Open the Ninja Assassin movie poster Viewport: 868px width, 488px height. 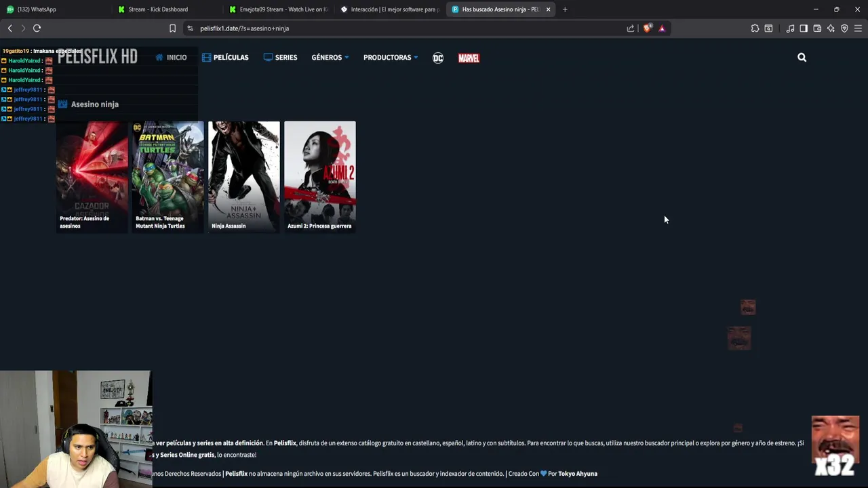tap(243, 177)
